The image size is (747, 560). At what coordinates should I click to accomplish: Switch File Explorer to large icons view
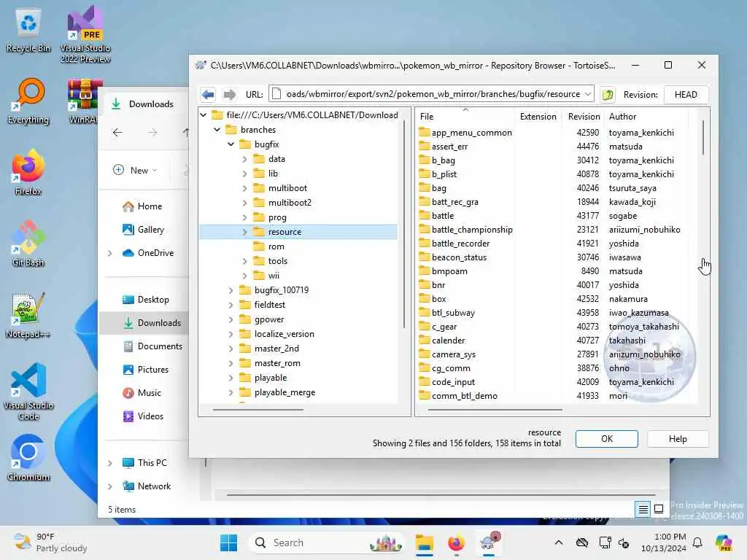659,510
